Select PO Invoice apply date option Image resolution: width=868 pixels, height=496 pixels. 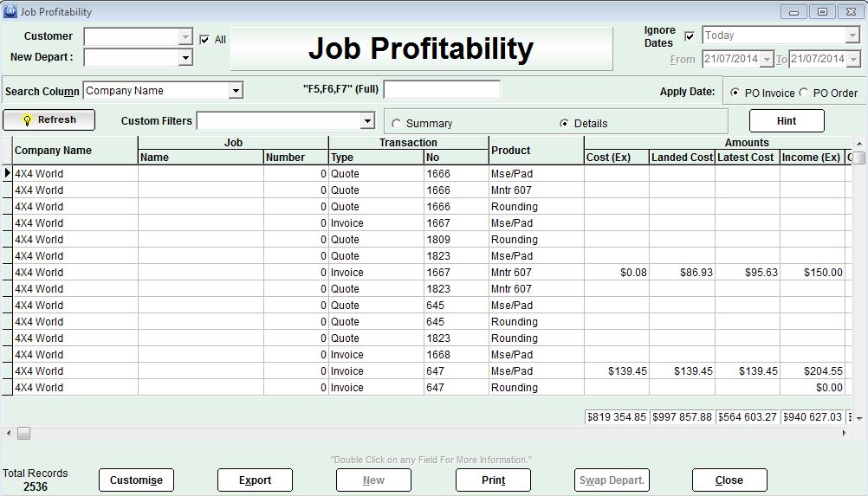coord(735,93)
